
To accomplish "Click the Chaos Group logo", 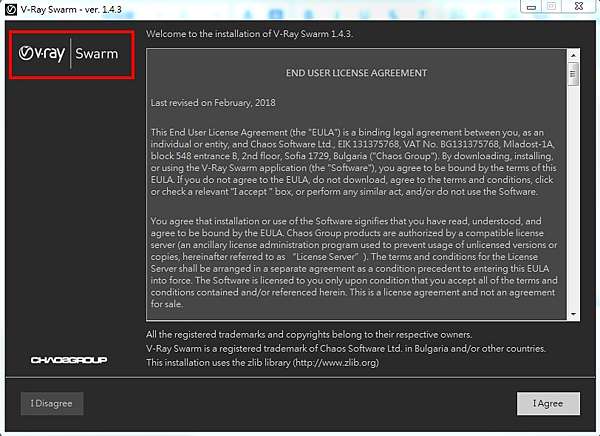I will 69,360.
